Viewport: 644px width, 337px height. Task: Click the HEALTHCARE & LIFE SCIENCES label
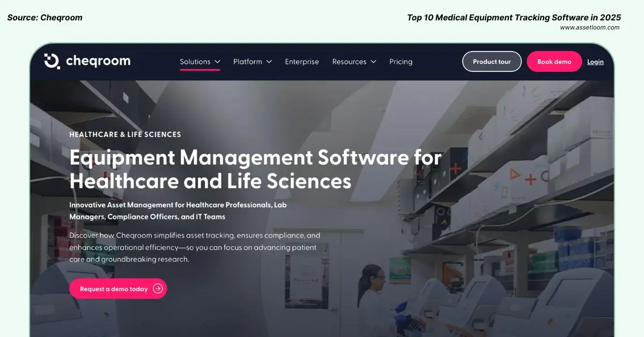coord(125,135)
